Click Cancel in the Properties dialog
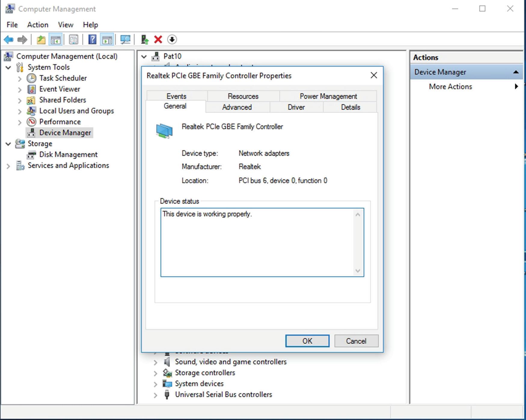The height and width of the screenshot is (420, 526). [356, 341]
